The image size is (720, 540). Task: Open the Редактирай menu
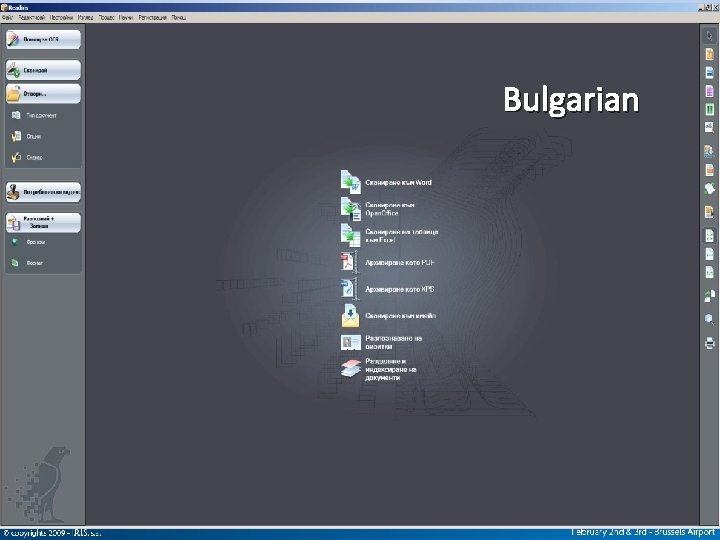pos(31,17)
